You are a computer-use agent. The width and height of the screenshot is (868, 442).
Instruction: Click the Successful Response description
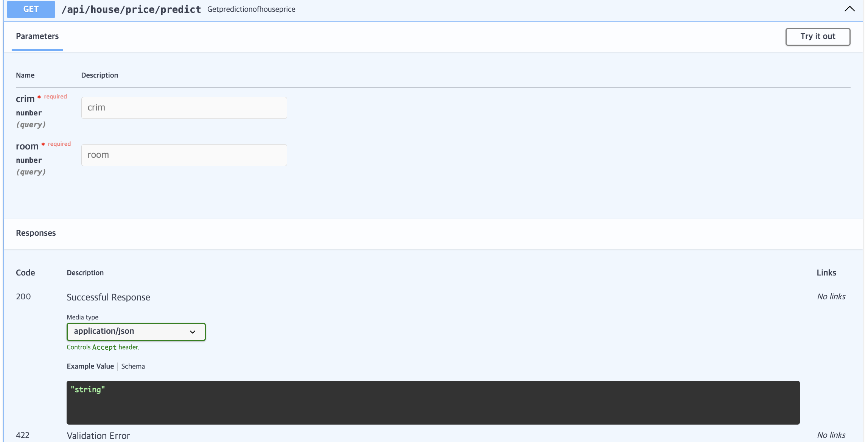(x=108, y=297)
